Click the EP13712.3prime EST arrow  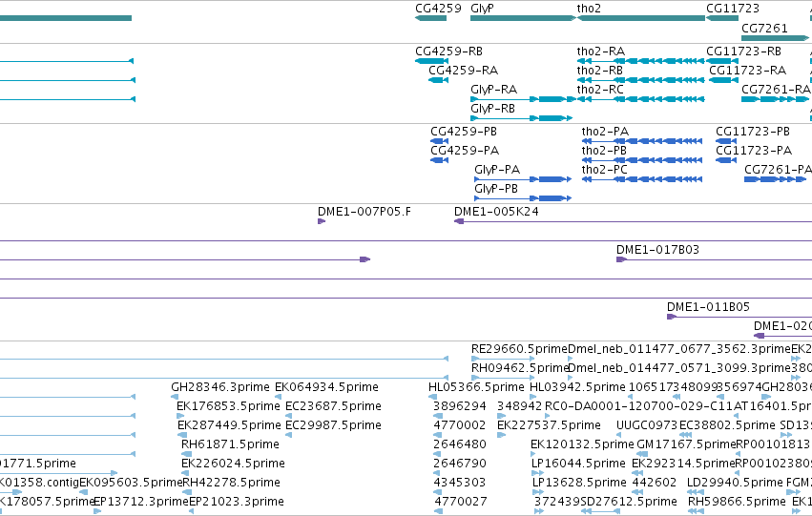pyautogui.click(x=96, y=511)
